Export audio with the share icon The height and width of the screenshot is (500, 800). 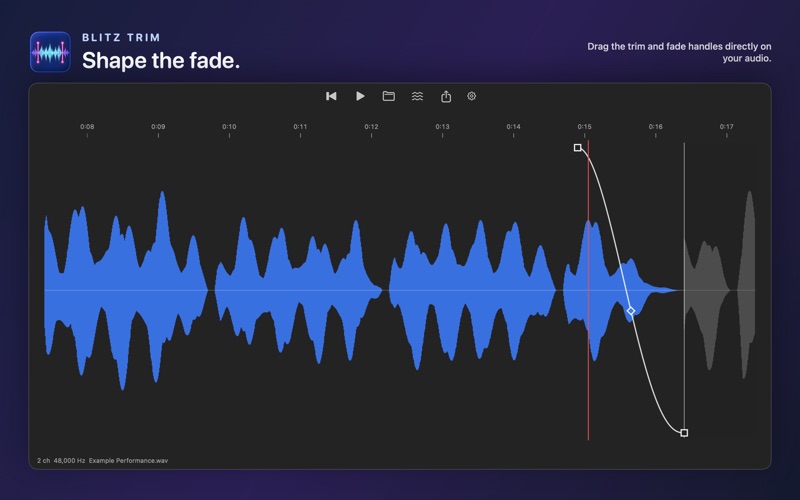tap(446, 96)
